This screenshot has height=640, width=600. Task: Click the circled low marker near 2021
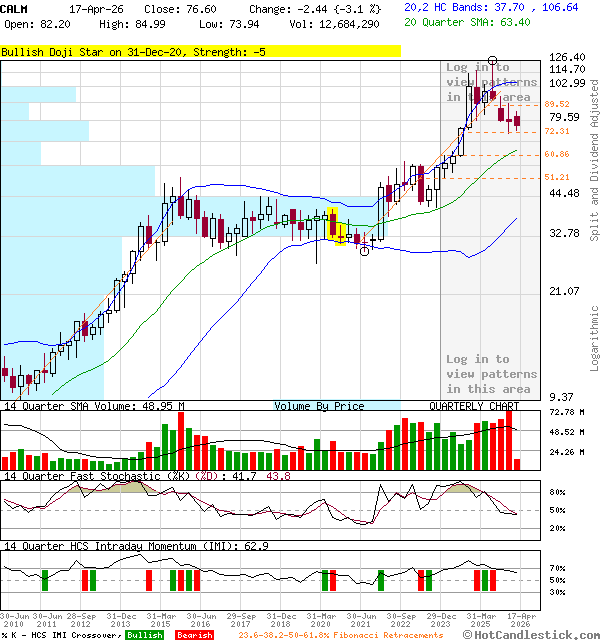[x=365, y=251]
